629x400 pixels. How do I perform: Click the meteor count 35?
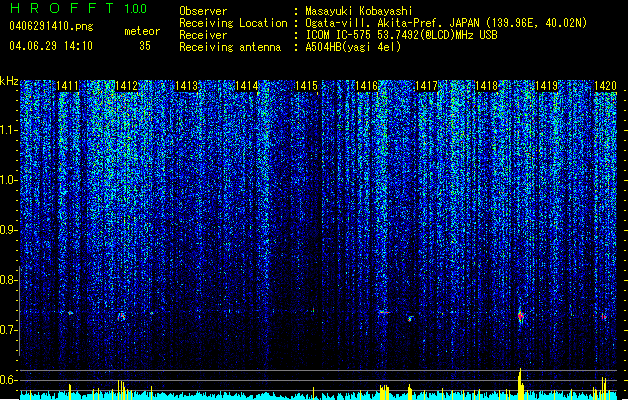(145, 46)
